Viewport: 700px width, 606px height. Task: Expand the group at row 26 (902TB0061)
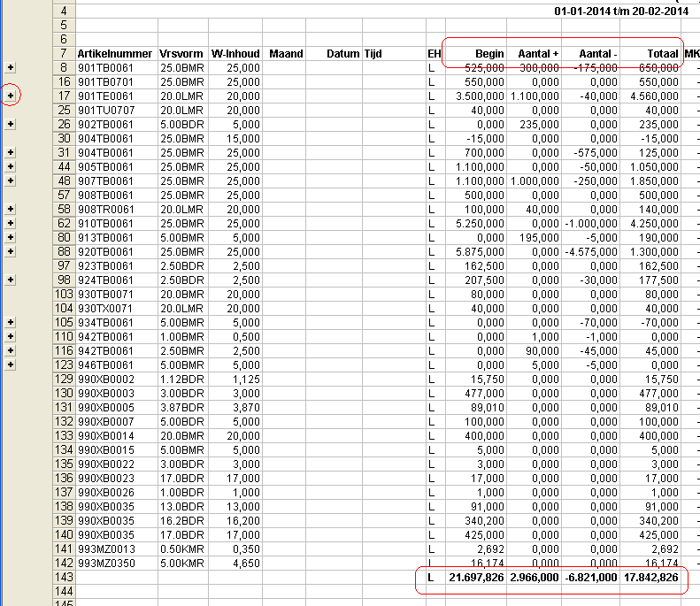tap(11, 124)
